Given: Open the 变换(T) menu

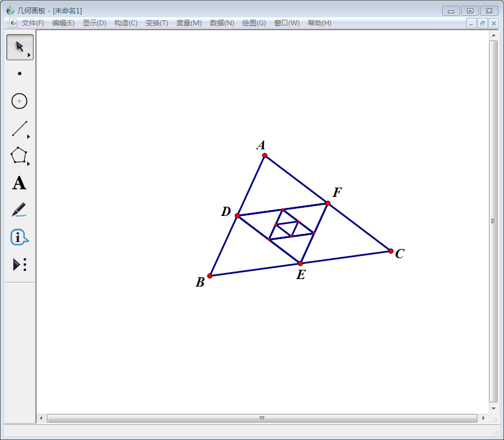Looking at the screenshot, I should [157, 23].
